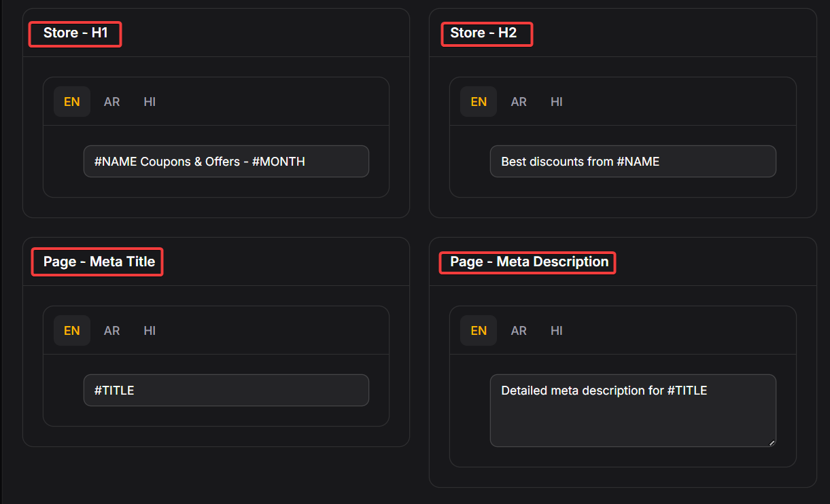This screenshot has width=830, height=504.
Task: Click the 'Store - H2' card heading
Action: point(483,33)
